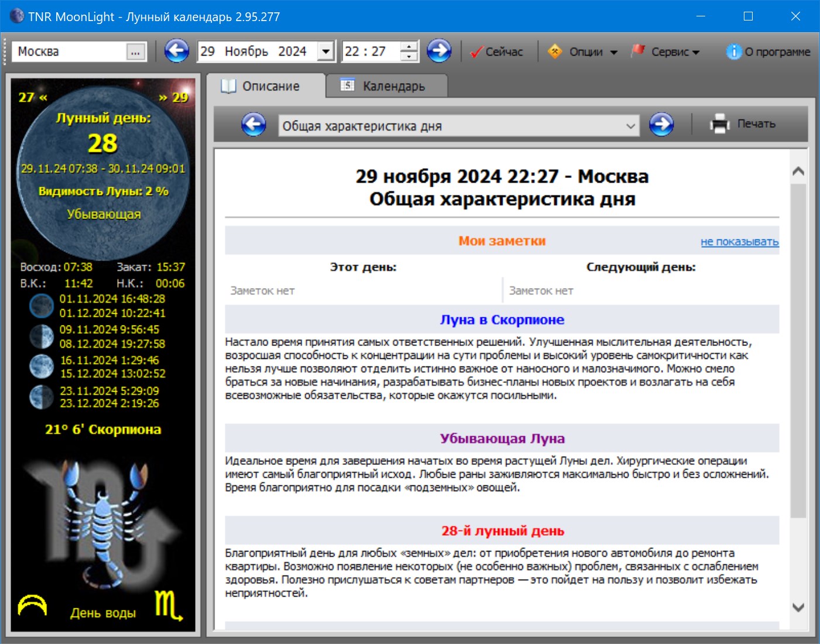This screenshot has height=644, width=820.
Task: Go to previous date with left arrow
Action: (x=176, y=51)
